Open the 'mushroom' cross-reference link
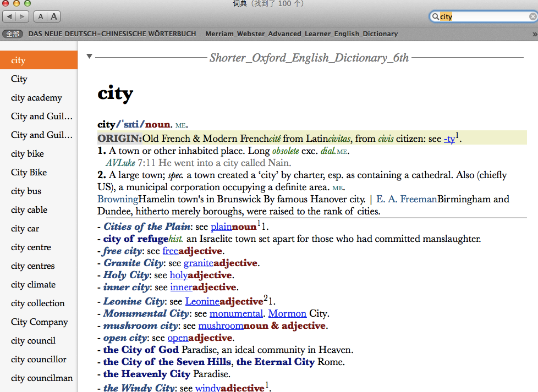 (x=221, y=325)
